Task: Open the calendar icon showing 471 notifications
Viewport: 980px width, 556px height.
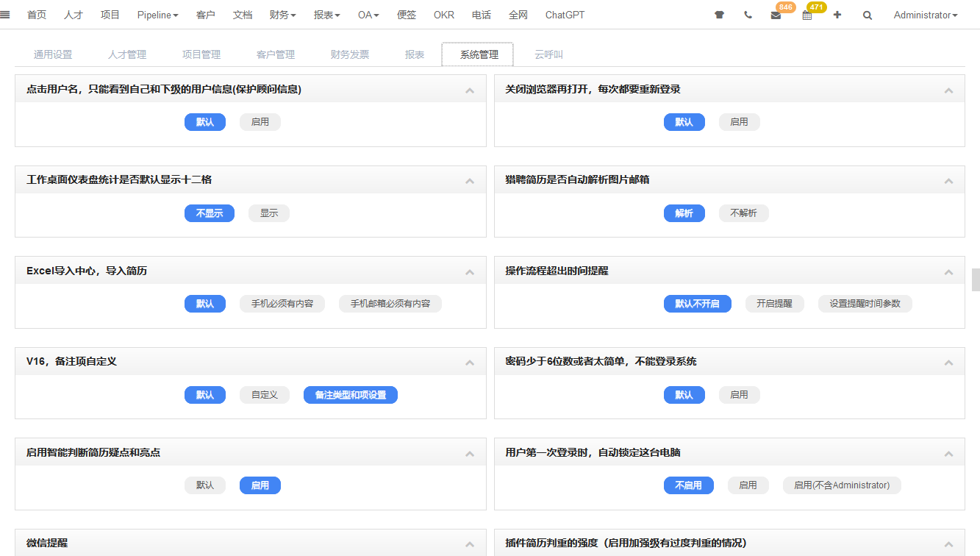Action: (x=806, y=15)
